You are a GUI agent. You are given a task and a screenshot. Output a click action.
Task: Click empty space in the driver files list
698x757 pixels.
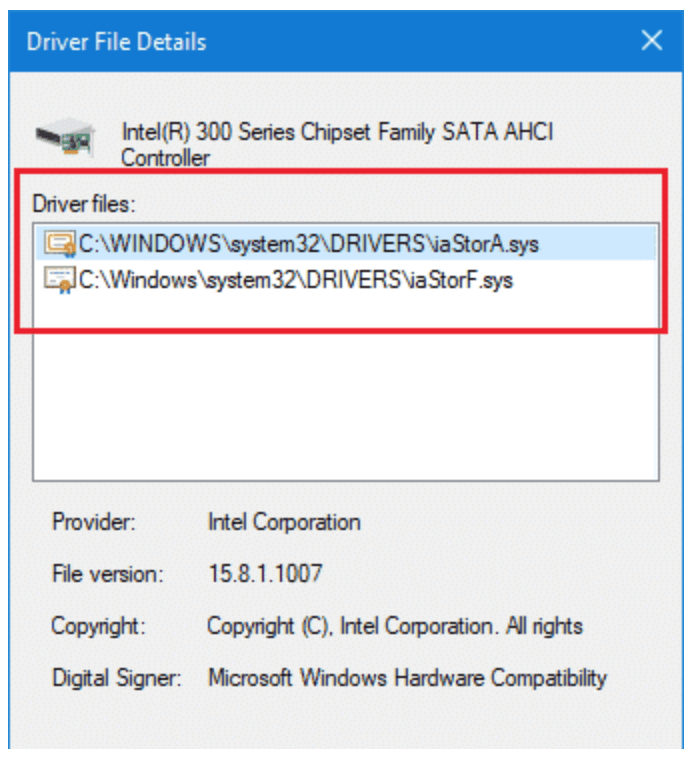click(345, 400)
